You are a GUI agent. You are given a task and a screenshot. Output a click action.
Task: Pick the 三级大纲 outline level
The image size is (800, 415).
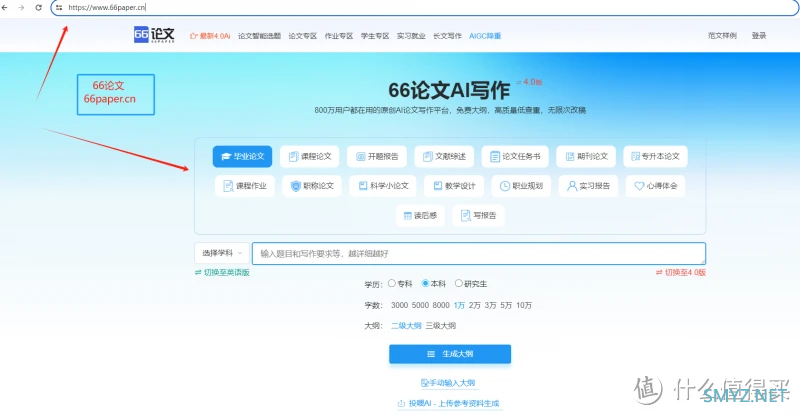pos(441,326)
